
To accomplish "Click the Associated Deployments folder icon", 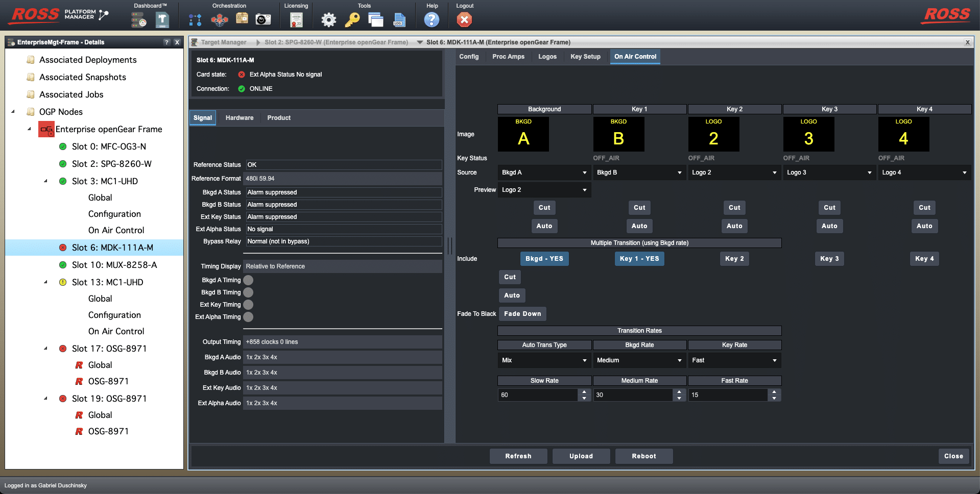I will pyautogui.click(x=31, y=60).
